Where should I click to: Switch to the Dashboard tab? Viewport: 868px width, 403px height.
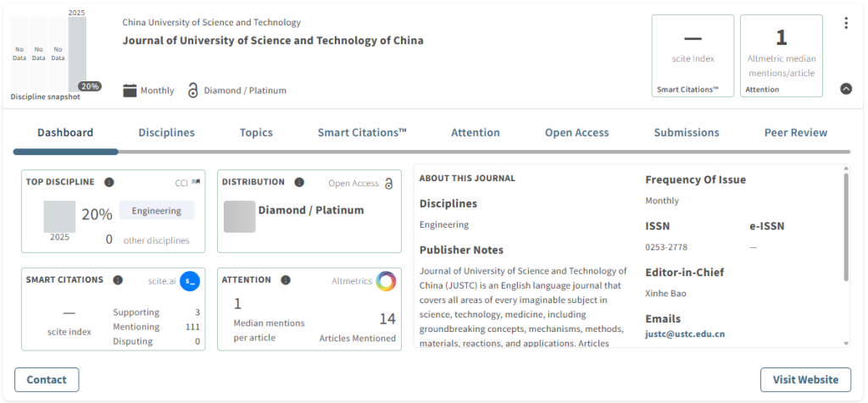tap(65, 133)
